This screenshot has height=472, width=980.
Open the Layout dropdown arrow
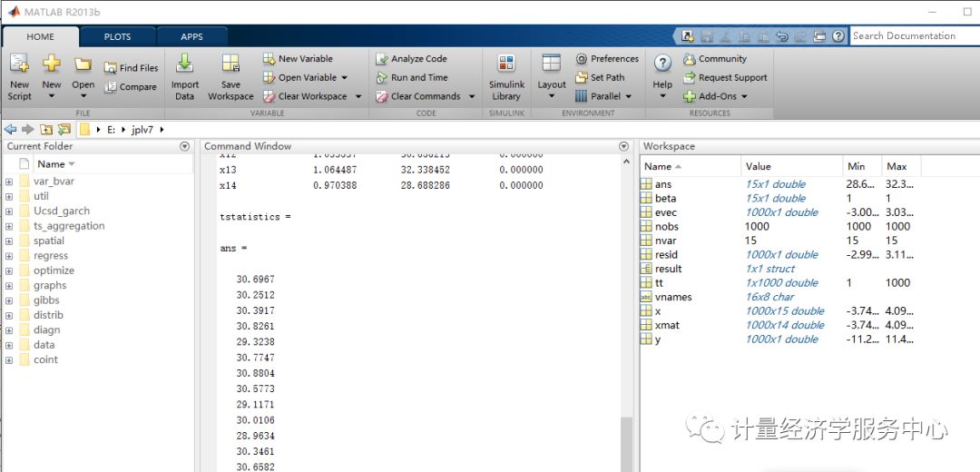click(x=552, y=96)
